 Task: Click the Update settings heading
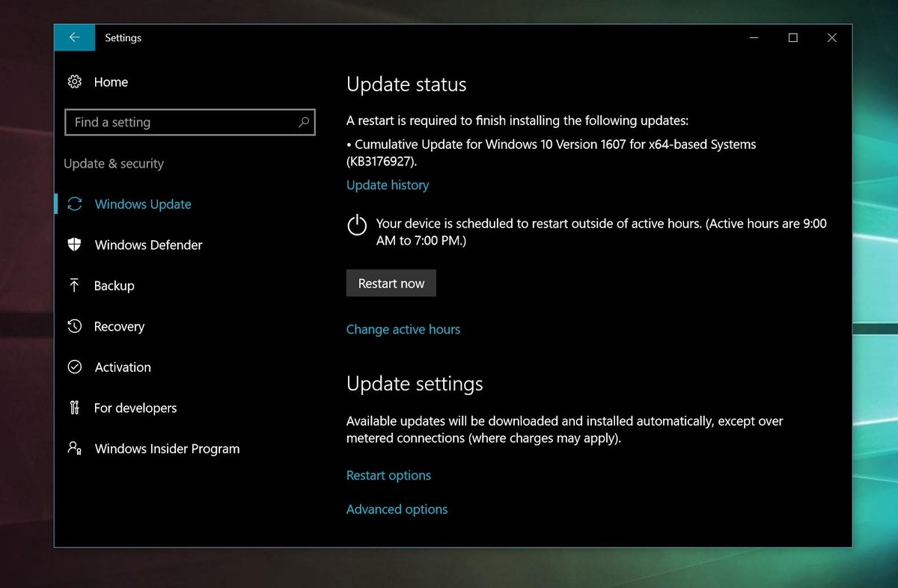click(415, 384)
